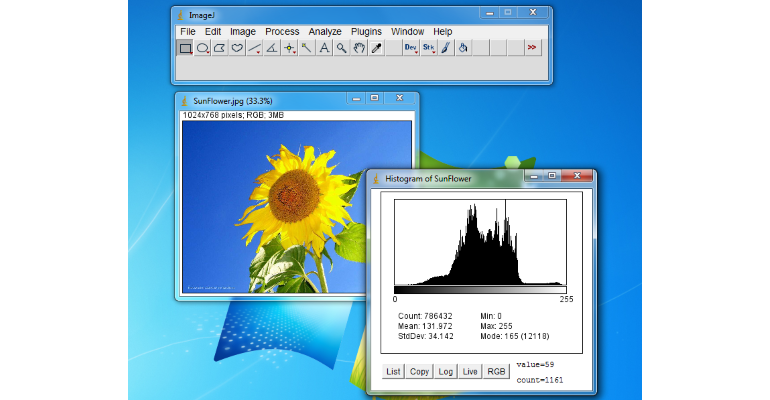
Task: Open the Window menu
Action: 407,31
